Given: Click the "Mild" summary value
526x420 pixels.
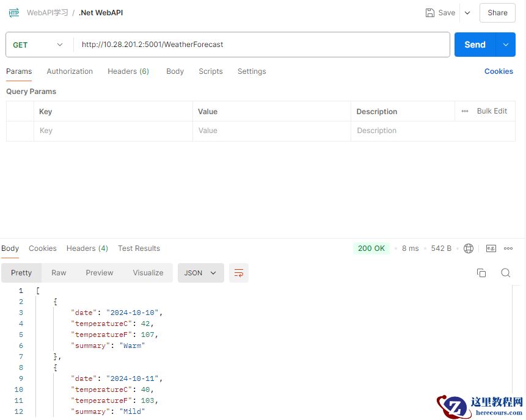Looking at the screenshot, I should (132, 411).
